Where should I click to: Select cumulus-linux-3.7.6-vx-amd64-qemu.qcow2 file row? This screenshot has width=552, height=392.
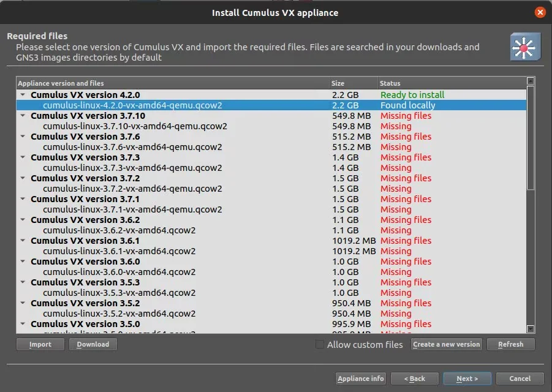pos(132,147)
